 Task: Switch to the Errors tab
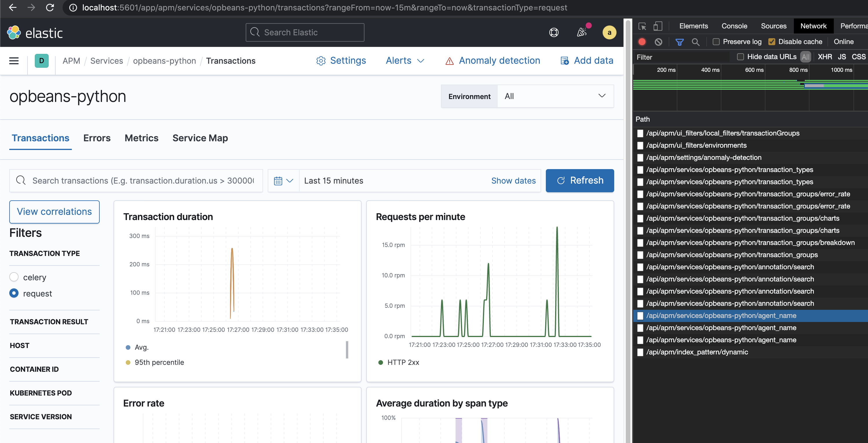tap(97, 138)
